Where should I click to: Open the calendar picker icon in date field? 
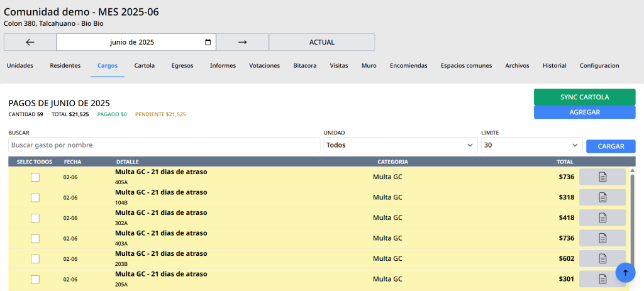[208, 42]
